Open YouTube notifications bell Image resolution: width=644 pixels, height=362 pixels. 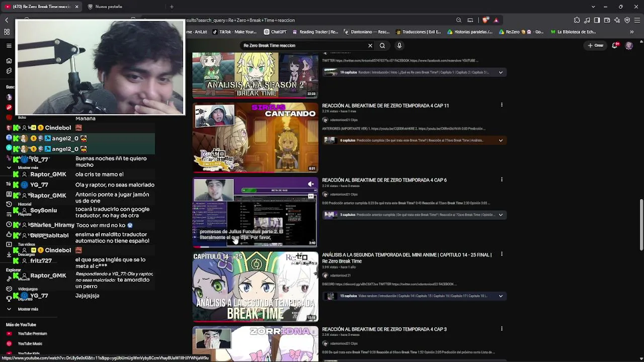click(615, 46)
